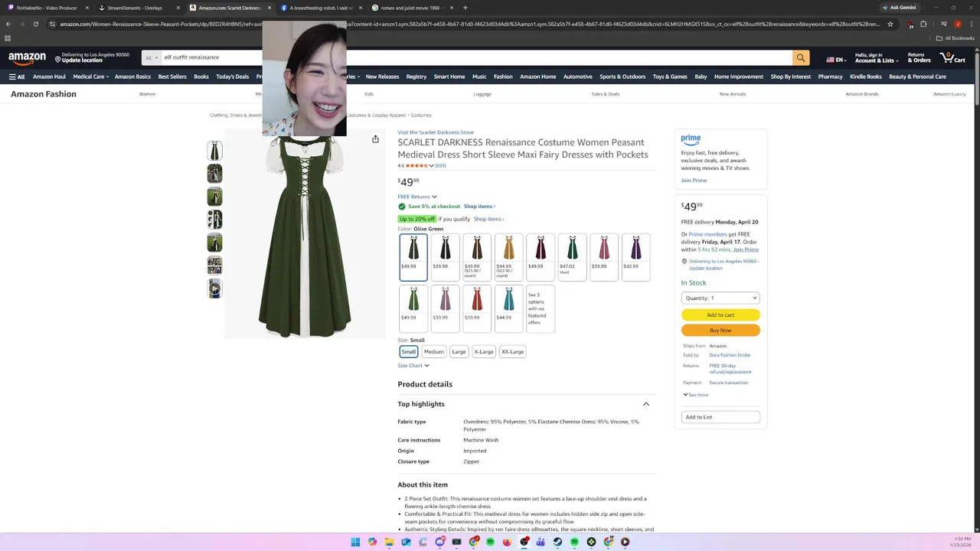
Task: Collapse the Top highlights section
Action: tap(646, 404)
